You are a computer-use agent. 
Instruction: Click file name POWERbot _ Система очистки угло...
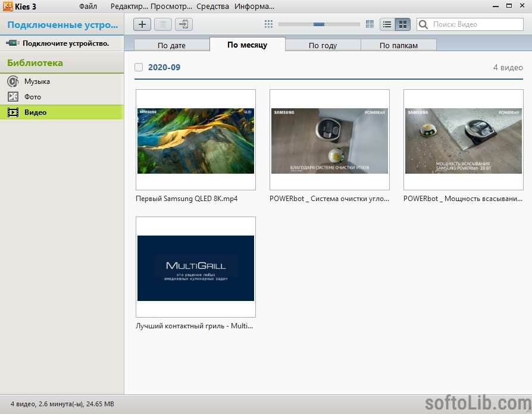(330, 199)
